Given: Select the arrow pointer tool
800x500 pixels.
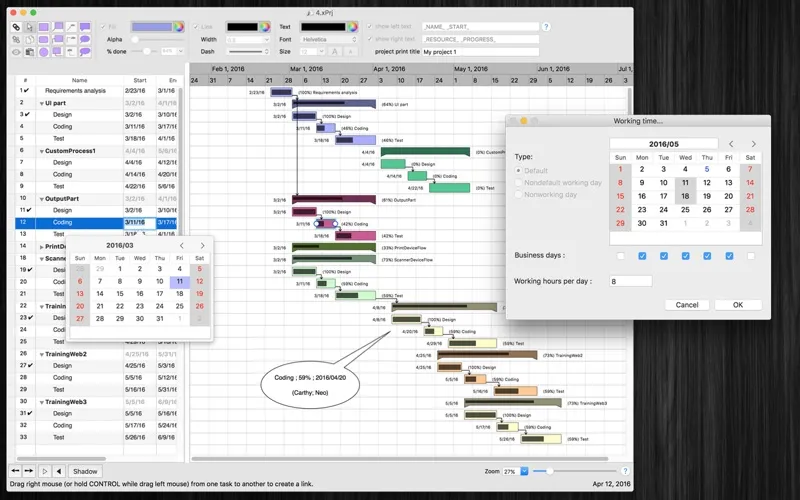Looking at the screenshot, I should [x=30, y=27].
